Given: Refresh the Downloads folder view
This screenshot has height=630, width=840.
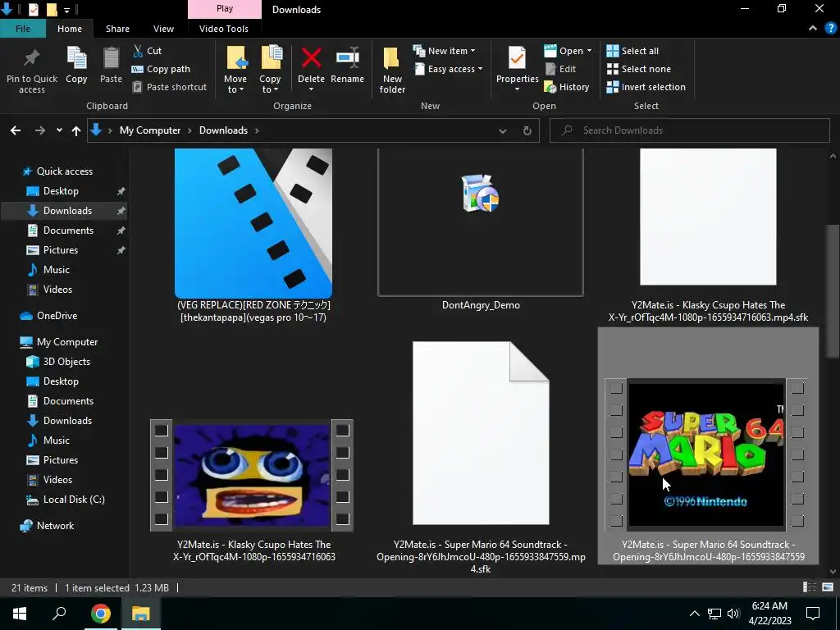Looking at the screenshot, I should point(527,130).
